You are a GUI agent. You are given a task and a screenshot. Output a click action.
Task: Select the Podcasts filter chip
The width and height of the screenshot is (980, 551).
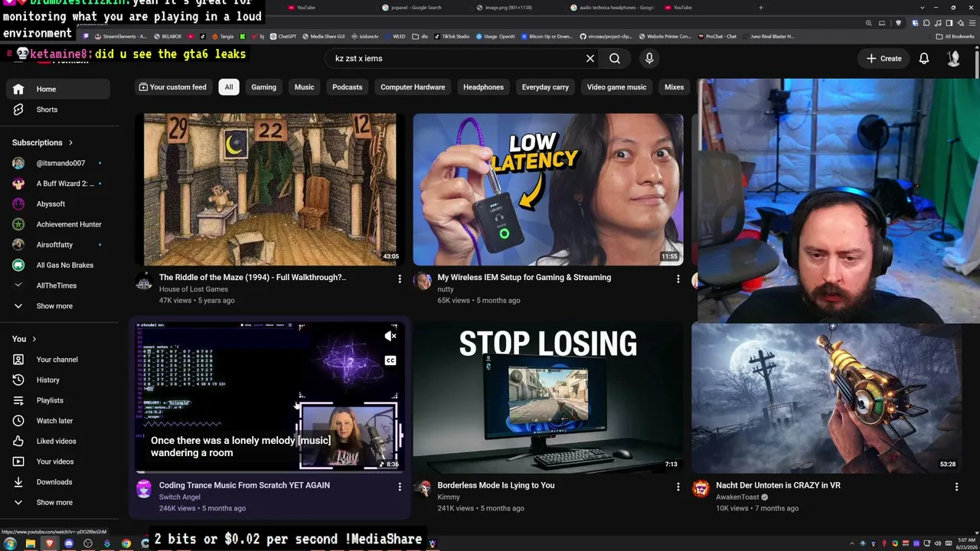[347, 87]
